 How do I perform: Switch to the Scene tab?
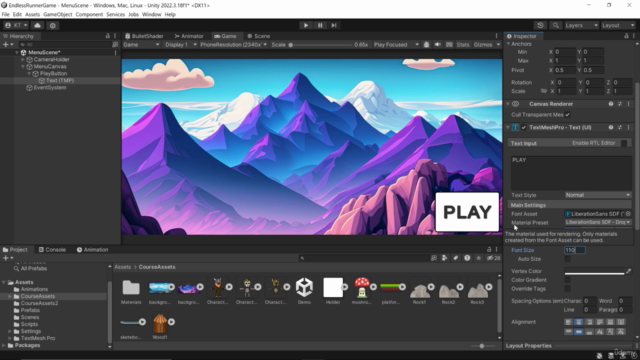[x=259, y=36]
